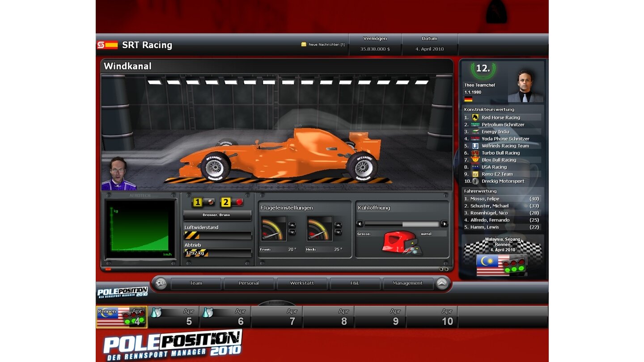Select Turbo Bull Racing team row
This screenshot has height=362, width=644.
point(502,153)
